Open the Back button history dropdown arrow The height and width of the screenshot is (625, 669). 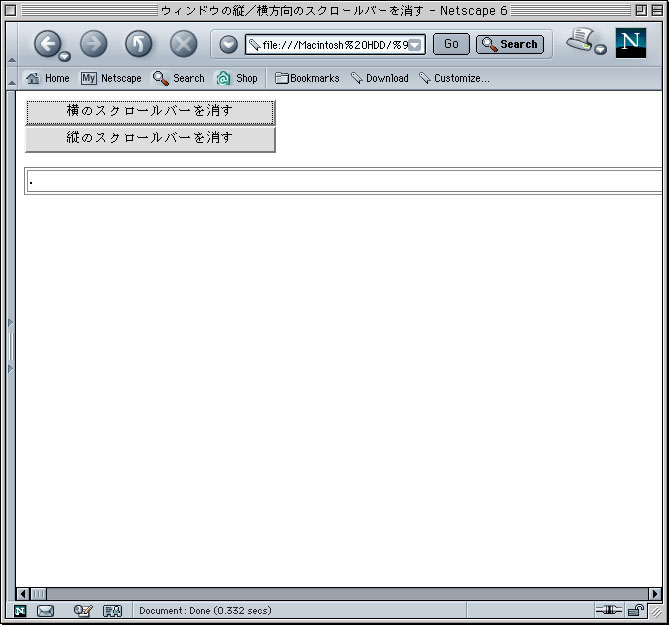pyautogui.click(x=64, y=56)
